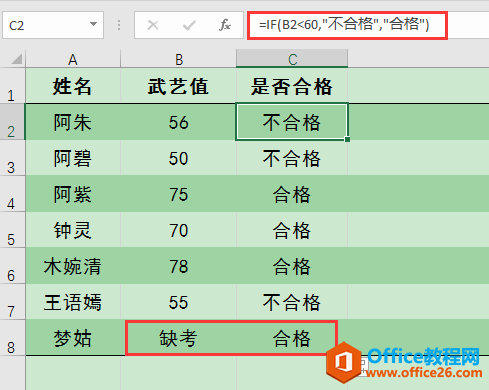This screenshot has height=390, width=489.
Task: Select cell with value 78
Action: click(x=179, y=266)
